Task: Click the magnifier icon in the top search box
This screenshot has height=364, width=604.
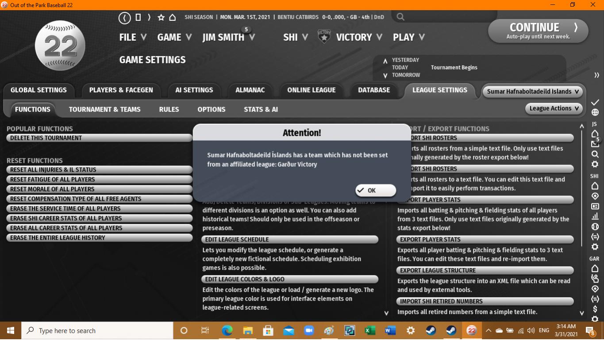Action: pos(400,17)
